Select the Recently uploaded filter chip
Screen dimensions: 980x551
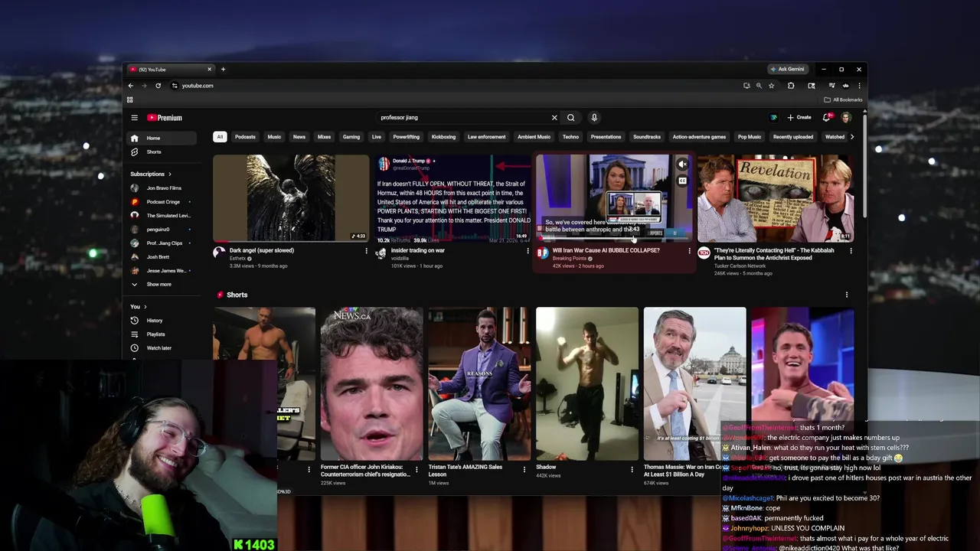(793, 137)
